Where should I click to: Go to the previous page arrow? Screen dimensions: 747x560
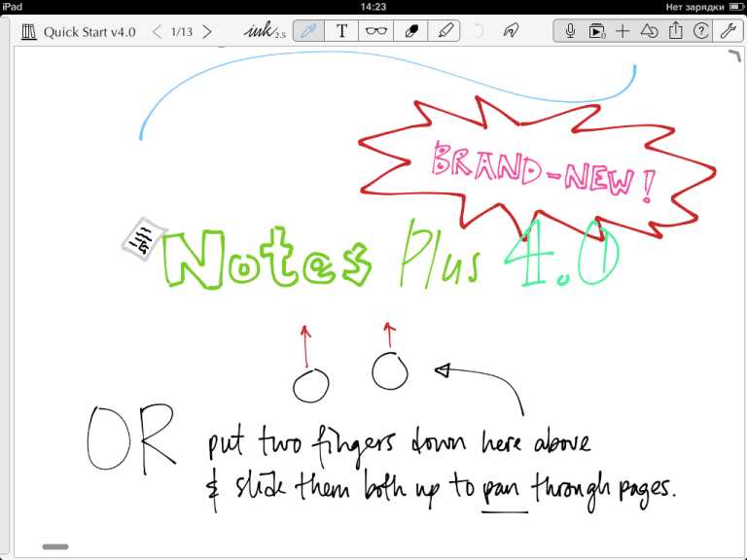pos(157,32)
